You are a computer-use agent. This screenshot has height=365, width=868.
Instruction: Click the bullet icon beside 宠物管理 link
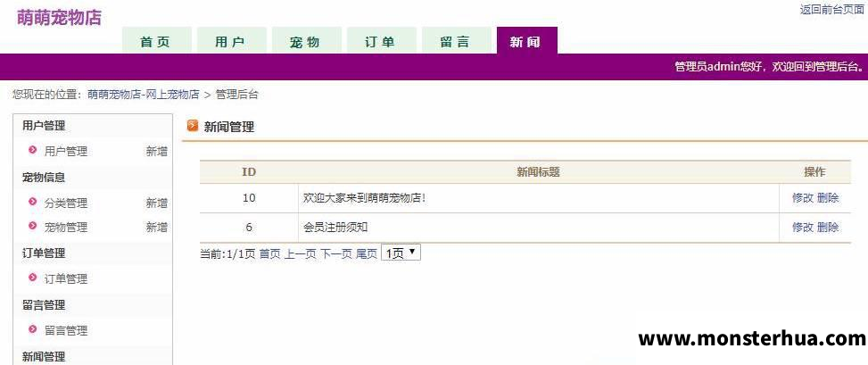tap(33, 226)
